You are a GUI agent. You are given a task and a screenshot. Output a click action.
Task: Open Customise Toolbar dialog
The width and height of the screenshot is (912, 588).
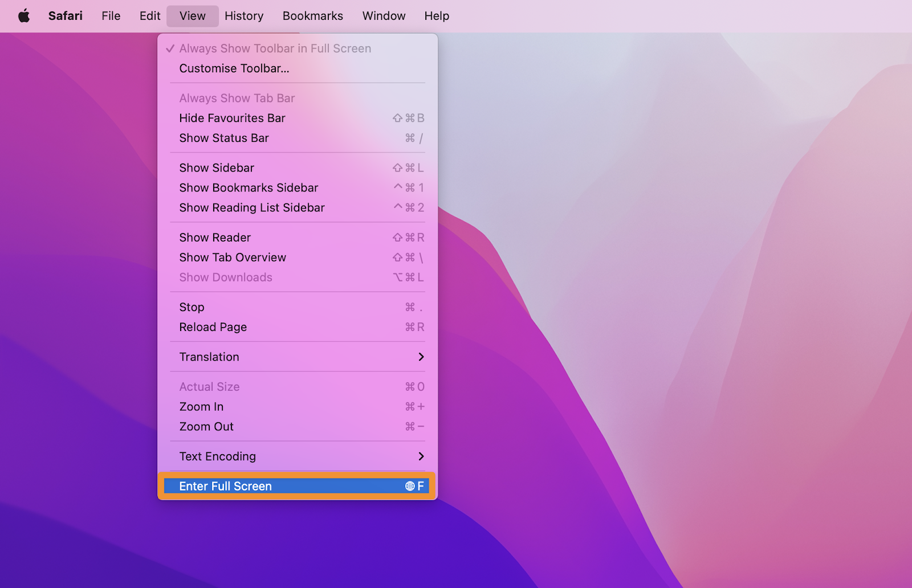(234, 68)
